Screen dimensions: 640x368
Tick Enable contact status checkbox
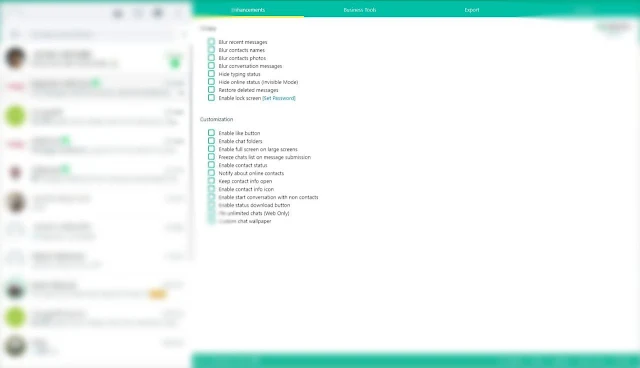point(211,165)
